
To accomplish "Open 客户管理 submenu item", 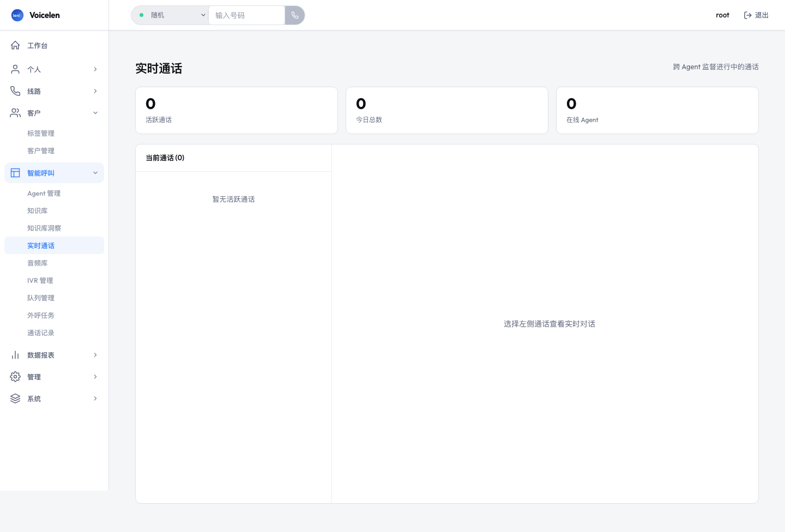I will [x=54, y=150].
